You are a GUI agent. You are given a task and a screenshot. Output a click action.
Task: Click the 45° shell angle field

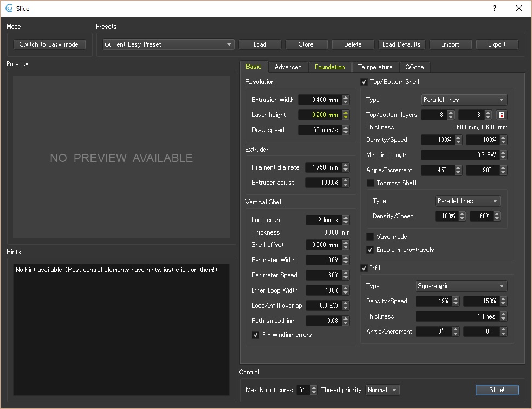[438, 170]
